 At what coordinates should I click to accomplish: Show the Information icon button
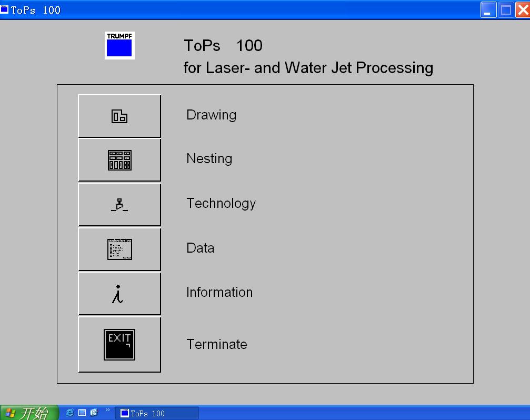pyautogui.click(x=119, y=293)
